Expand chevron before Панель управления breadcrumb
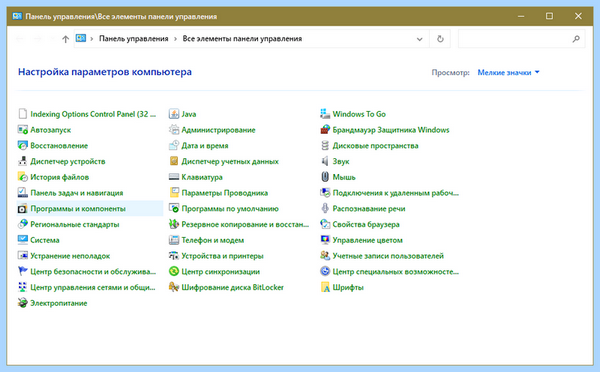 tap(92, 39)
